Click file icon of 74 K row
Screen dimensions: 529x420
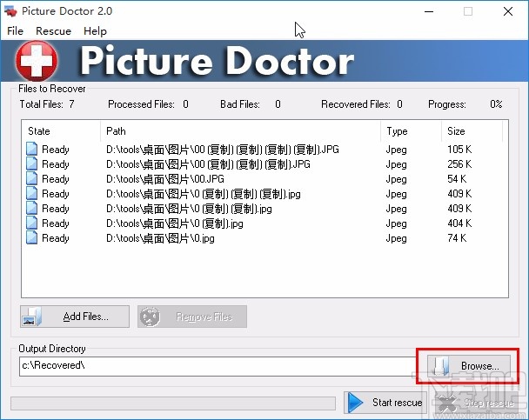pos(31,238)
